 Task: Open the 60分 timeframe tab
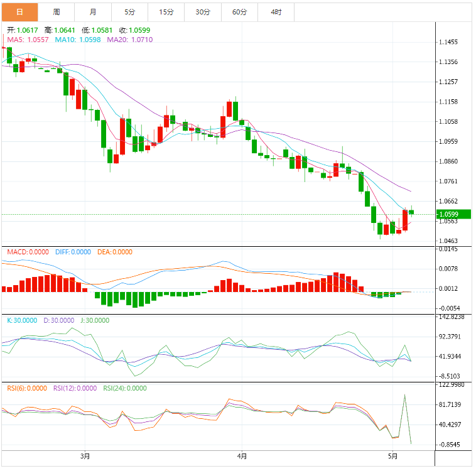click(239, 12)
